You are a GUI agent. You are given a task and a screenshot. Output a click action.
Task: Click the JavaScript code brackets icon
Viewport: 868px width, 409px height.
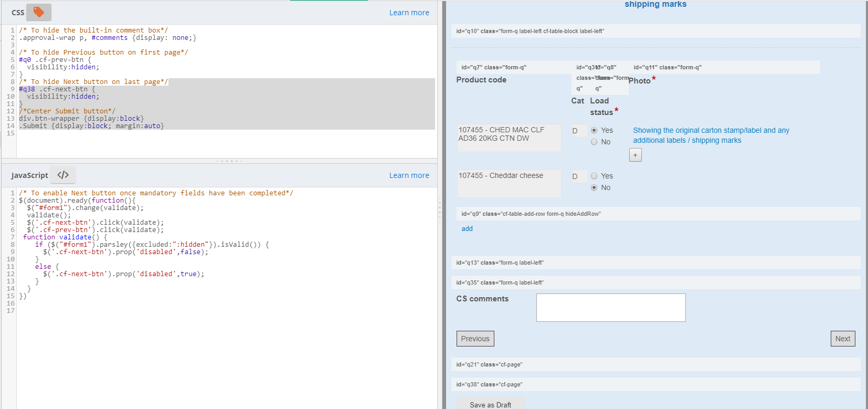coord(63,175)
